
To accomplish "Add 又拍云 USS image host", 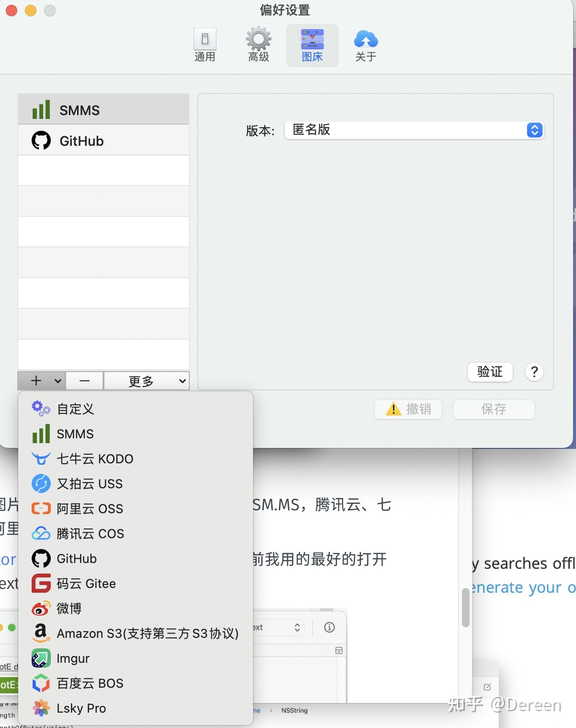I will [136, 483].
